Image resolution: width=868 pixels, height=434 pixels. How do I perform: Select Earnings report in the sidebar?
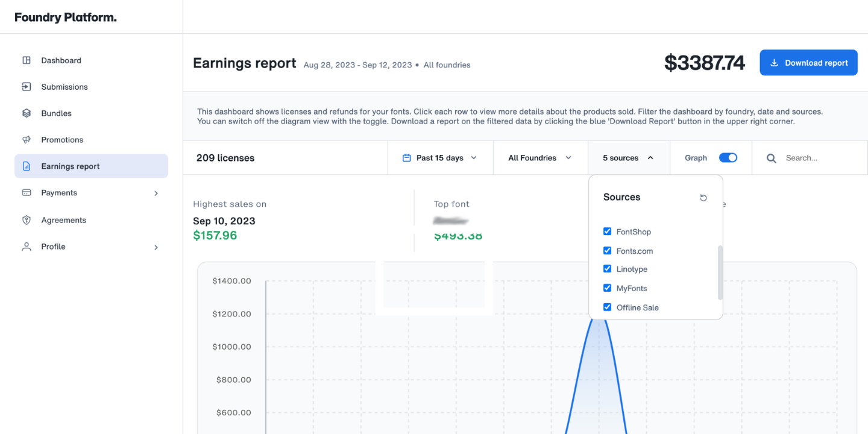[91, 166]
